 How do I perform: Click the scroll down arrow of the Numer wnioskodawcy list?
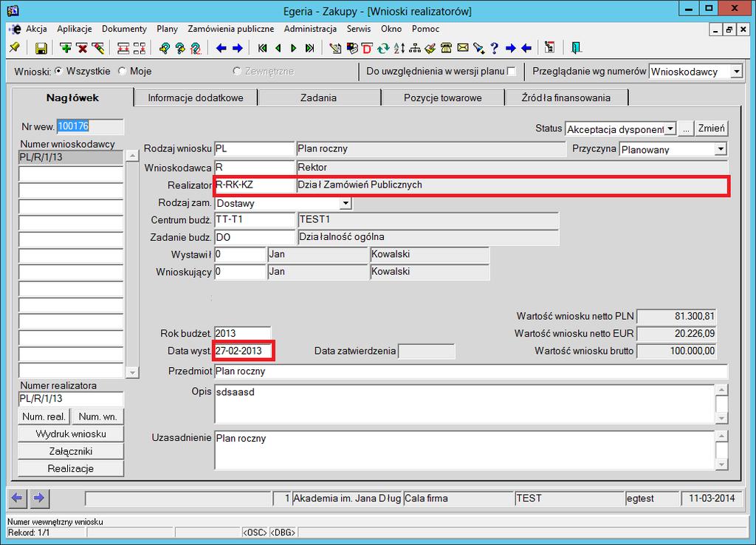[132, 372]
